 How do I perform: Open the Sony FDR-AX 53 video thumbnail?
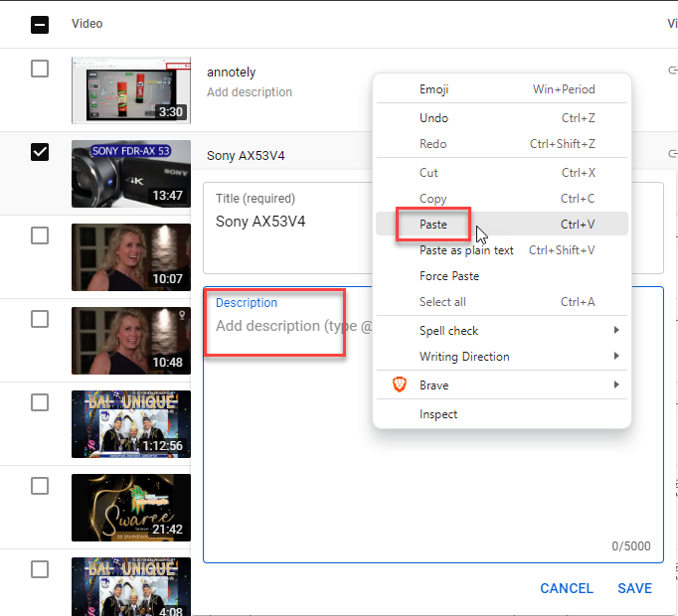pos(131,173)
